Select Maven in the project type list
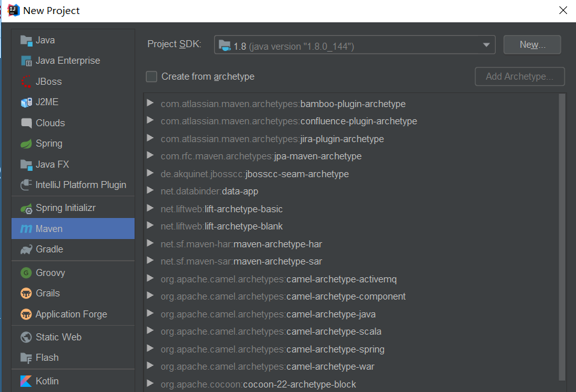 pyautogui.click(x=49, y=229)
